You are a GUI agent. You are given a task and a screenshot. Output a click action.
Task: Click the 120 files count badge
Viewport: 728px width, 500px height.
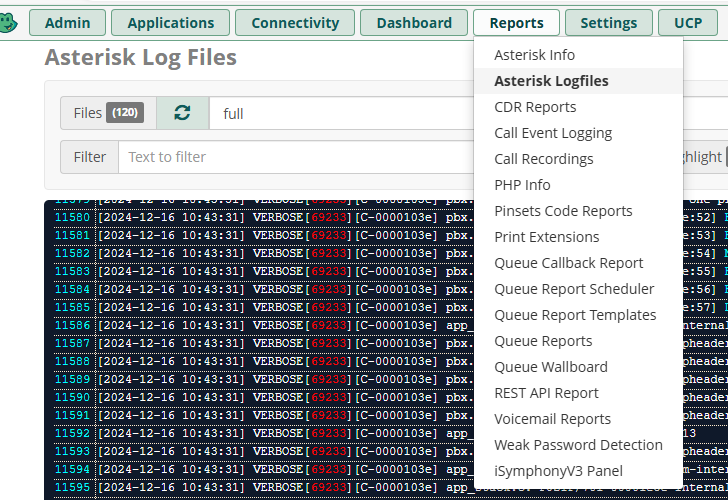(x=125, y=113)
